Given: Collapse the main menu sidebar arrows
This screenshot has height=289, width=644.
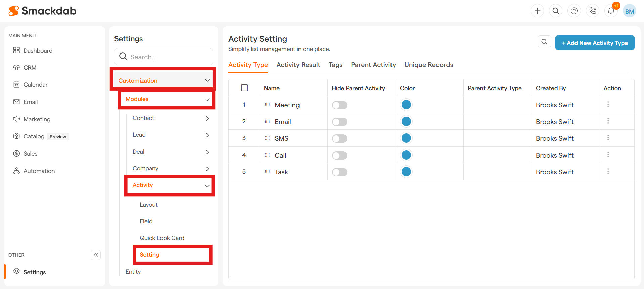Looking at the screenshot, I should click(x=96, y=255).
